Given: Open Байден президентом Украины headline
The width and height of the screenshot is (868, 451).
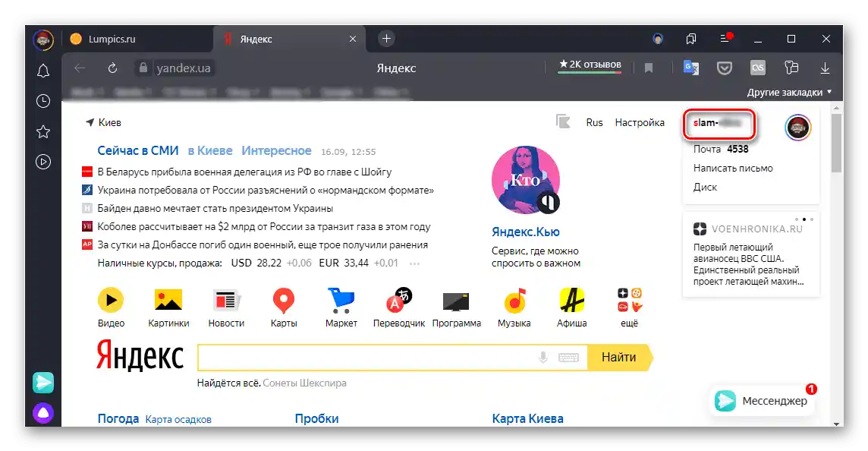Looking at the screenshot, I should [x=215, y=208].
